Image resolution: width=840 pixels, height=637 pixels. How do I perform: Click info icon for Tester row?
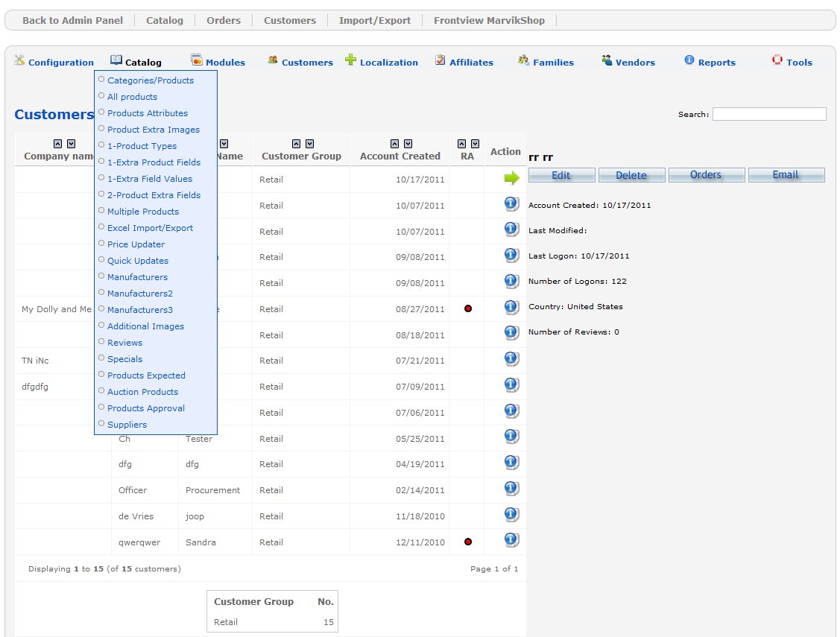click(x=511, y=437)
